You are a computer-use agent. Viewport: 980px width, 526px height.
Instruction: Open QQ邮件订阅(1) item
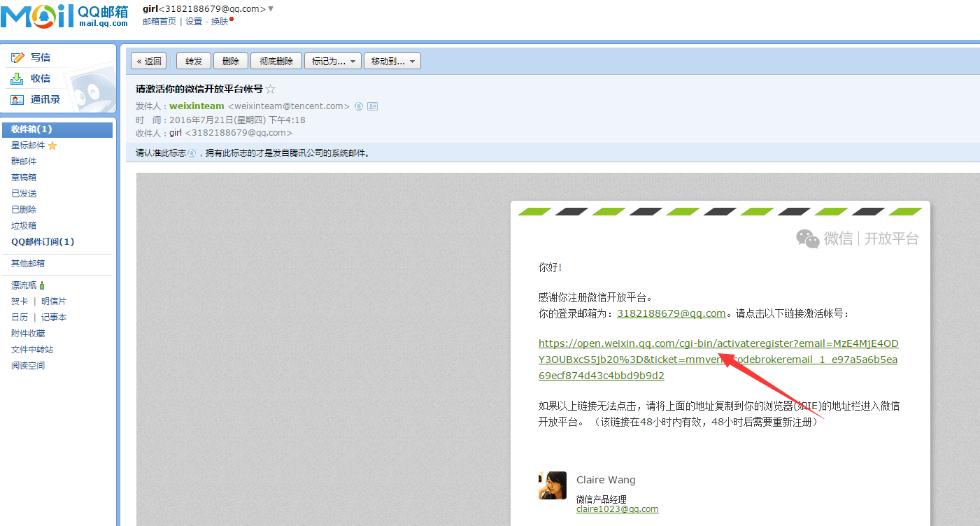(43, 242)
